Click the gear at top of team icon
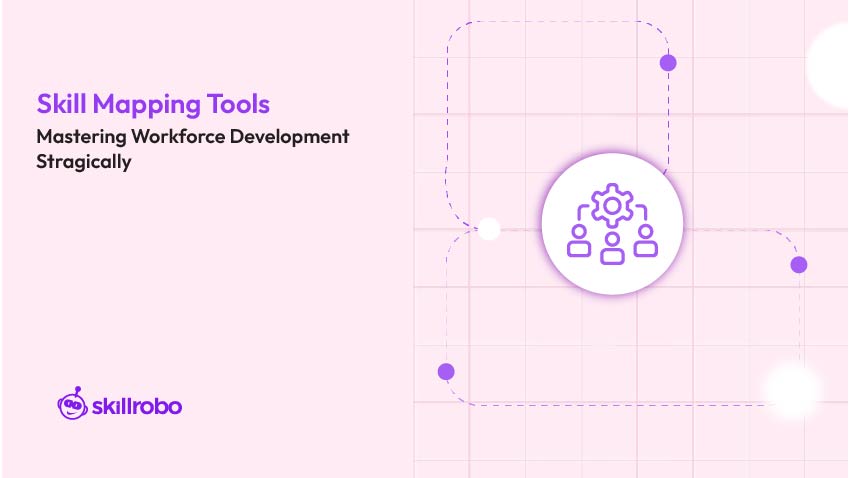This screenshot has width=850, height=478. point(612,205)
